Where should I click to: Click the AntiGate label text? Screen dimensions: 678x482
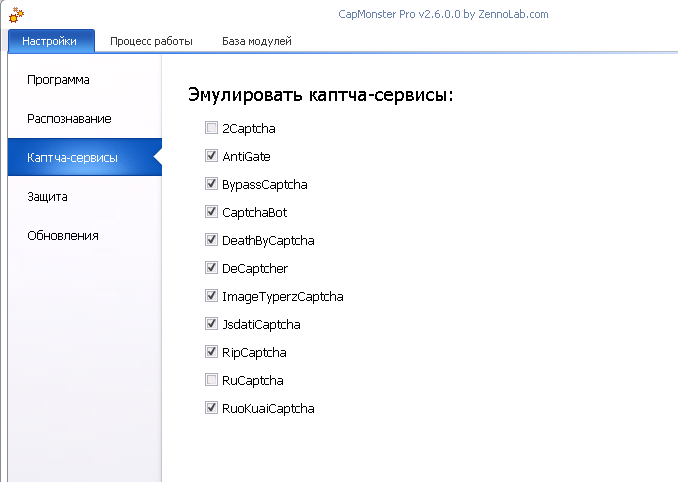pyautogui.click(x=246, y=156)
